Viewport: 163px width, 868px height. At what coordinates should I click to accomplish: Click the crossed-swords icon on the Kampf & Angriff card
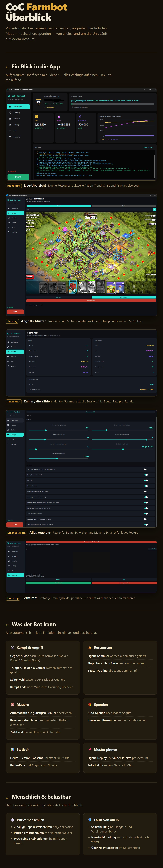12,648
